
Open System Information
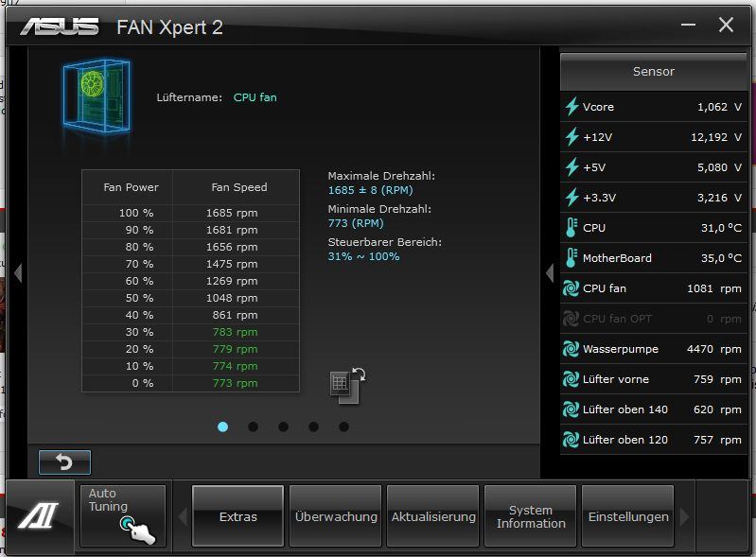click(x=531, y=516)
